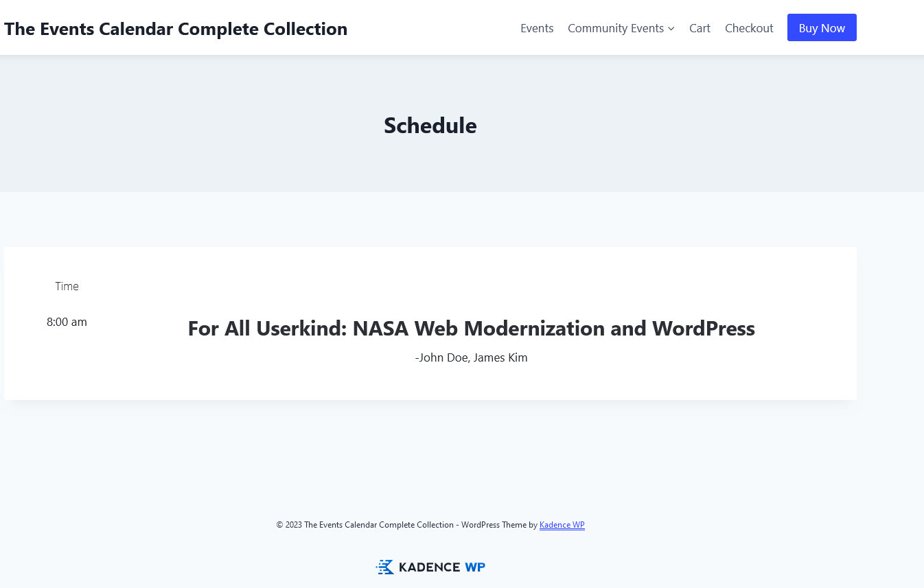Click the 8:00 am time slot
924x588 pixels.
[x=67, y=322]
